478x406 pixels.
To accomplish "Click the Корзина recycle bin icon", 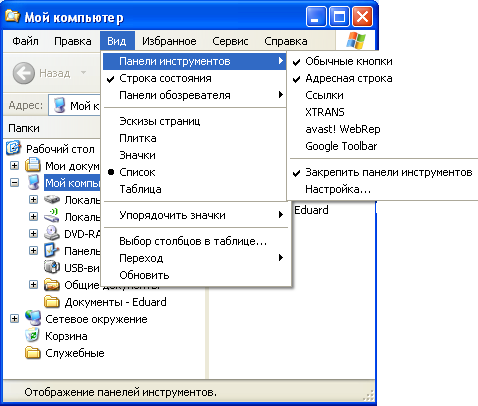I will point(32,336).
